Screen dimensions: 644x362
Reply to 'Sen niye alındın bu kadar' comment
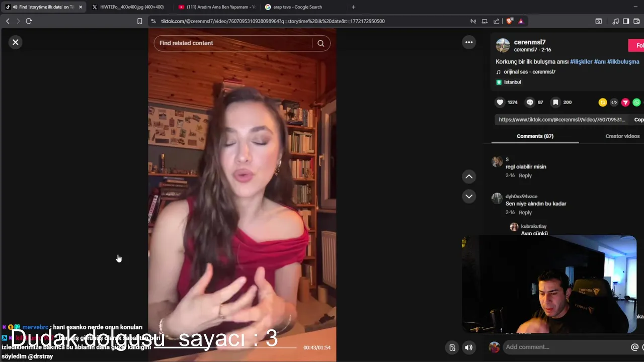point(525,213)
